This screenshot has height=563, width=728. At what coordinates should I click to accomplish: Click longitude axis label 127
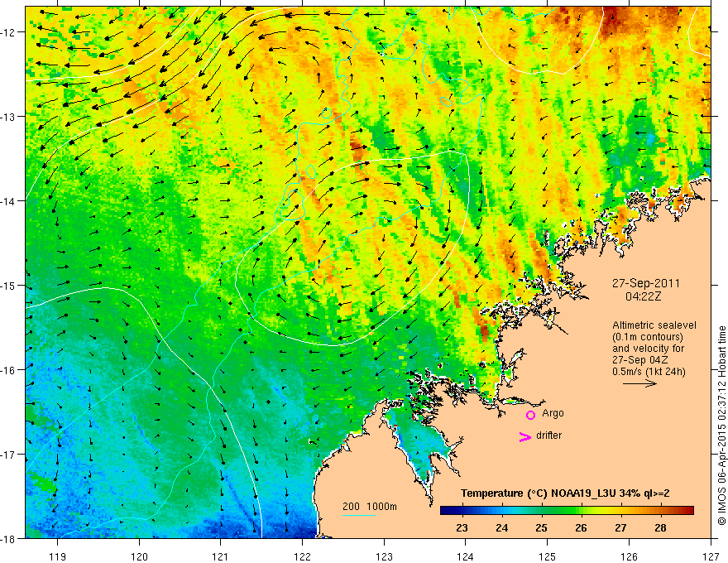coord(711,556)
